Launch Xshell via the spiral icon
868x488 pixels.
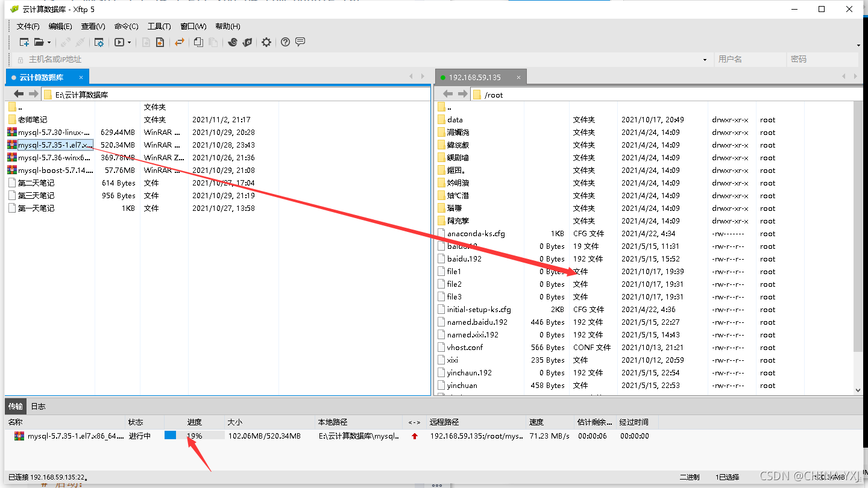pos(233,42)
